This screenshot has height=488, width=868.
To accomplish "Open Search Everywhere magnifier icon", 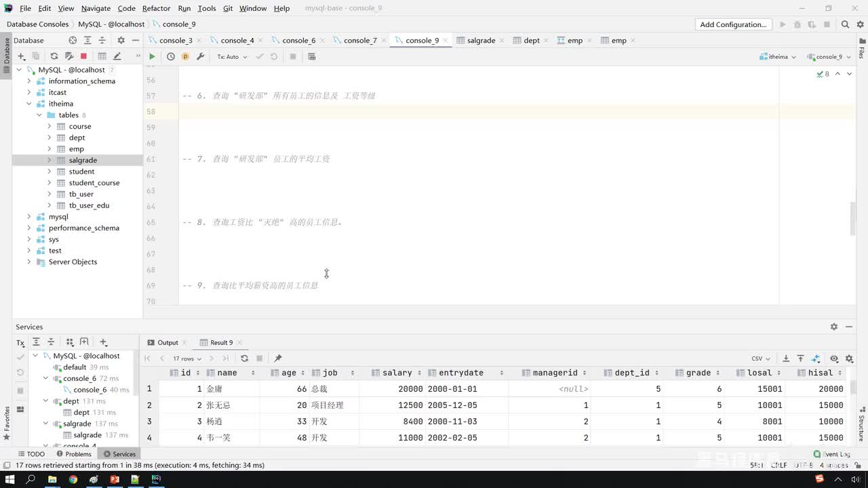I will [x=845, y=24].
